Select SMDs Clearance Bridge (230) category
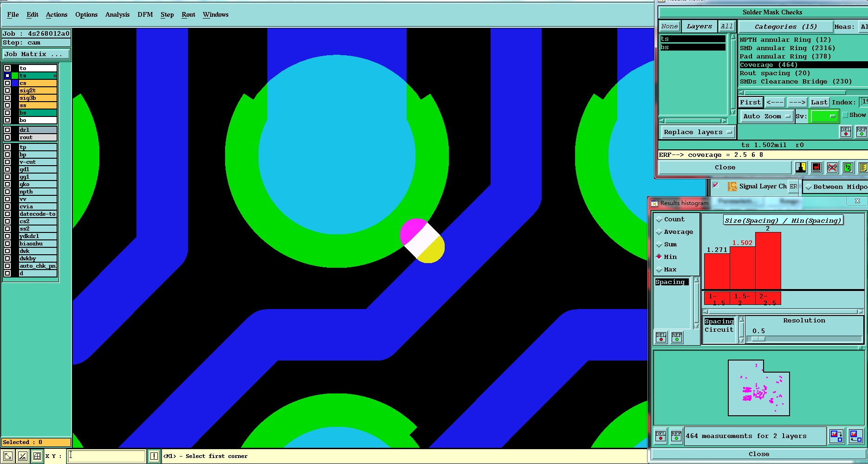This screenshot has width=868, height=464. coord(796,82)
